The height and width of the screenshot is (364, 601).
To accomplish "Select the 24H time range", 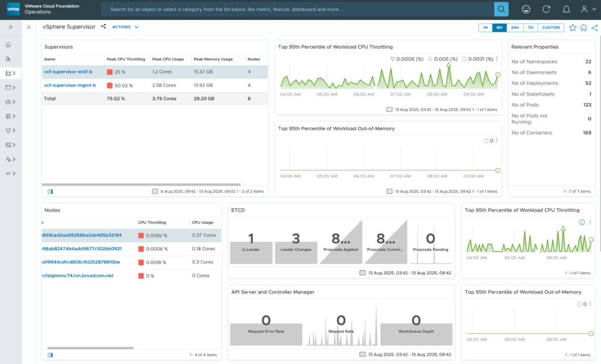I will point(515,28).
